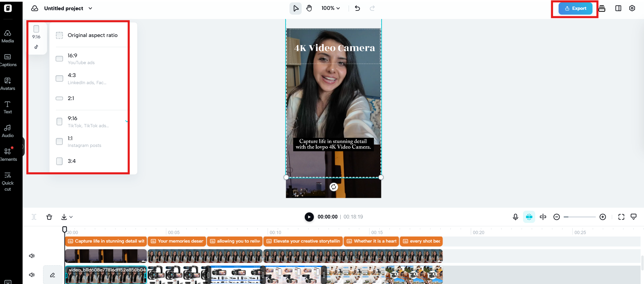The image size is (644, 284).
Task: Split clip at playhead
Action: click(x=34, y=217)
